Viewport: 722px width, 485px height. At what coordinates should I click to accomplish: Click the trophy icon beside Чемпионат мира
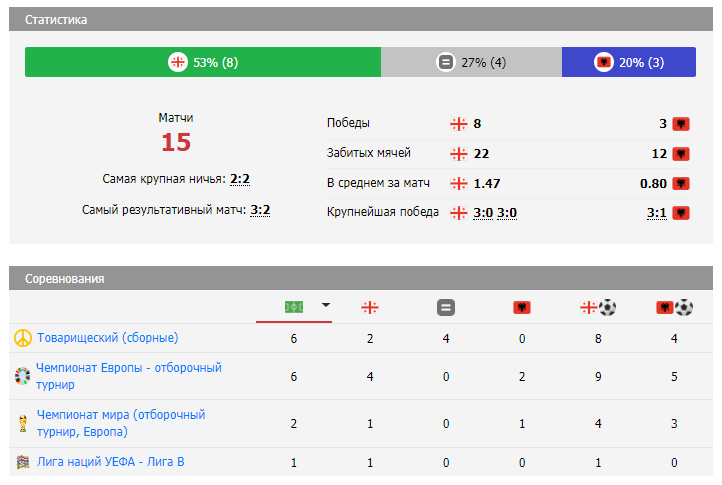22,423
